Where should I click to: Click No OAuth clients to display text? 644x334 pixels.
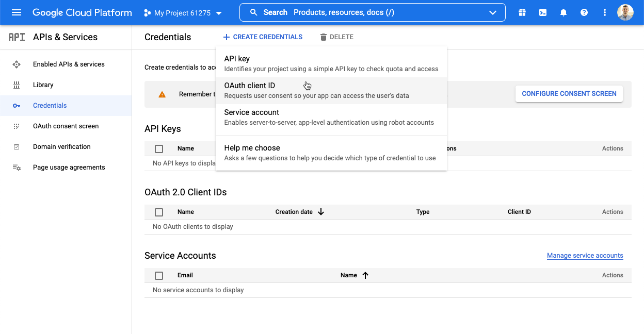(x=193, y=227)
